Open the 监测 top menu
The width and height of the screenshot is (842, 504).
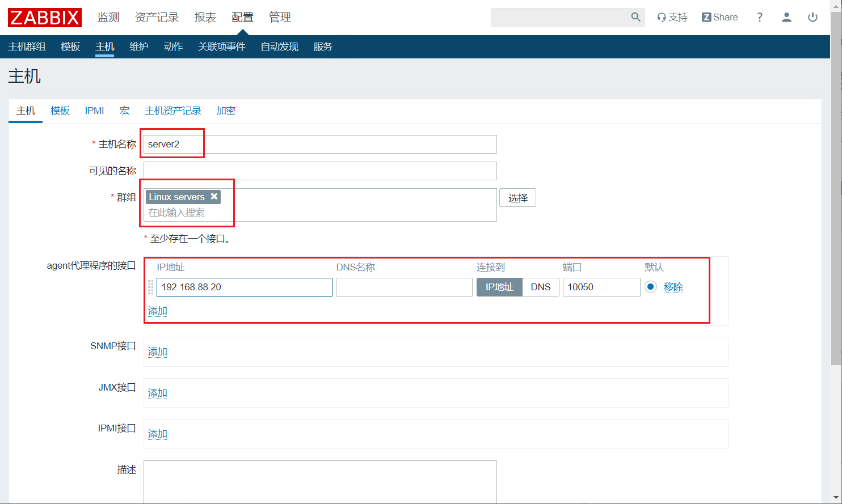tap(108, 18)
